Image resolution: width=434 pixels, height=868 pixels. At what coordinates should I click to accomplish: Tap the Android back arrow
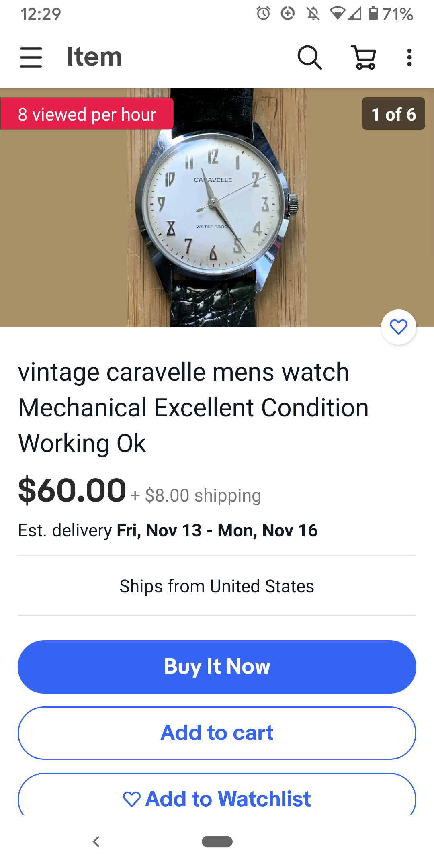96,841
